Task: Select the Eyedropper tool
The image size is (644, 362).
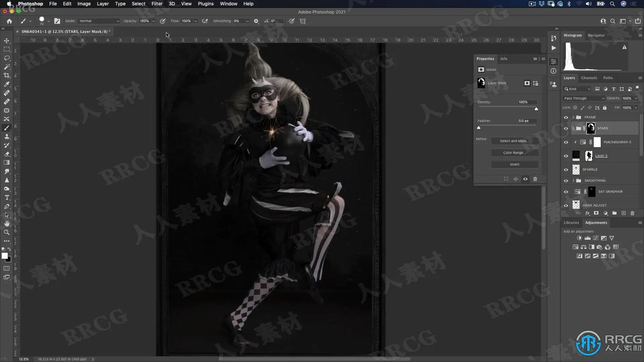Action: (x=7, y=84)
